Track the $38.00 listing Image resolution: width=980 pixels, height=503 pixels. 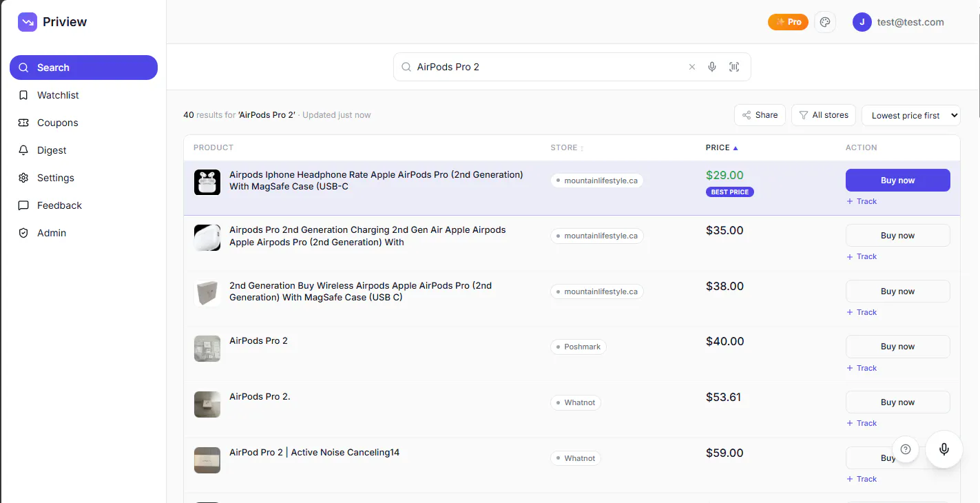click(x=862, y=312)
